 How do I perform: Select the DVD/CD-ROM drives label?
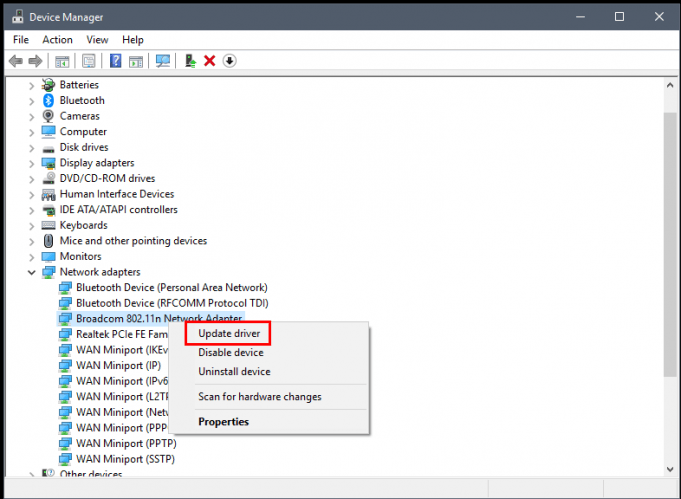pos(107,178)
